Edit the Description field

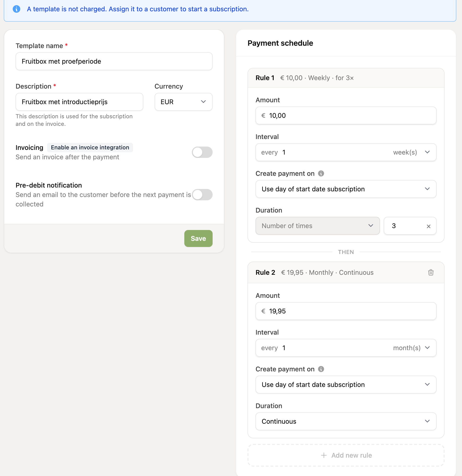(x=79, y=102)
